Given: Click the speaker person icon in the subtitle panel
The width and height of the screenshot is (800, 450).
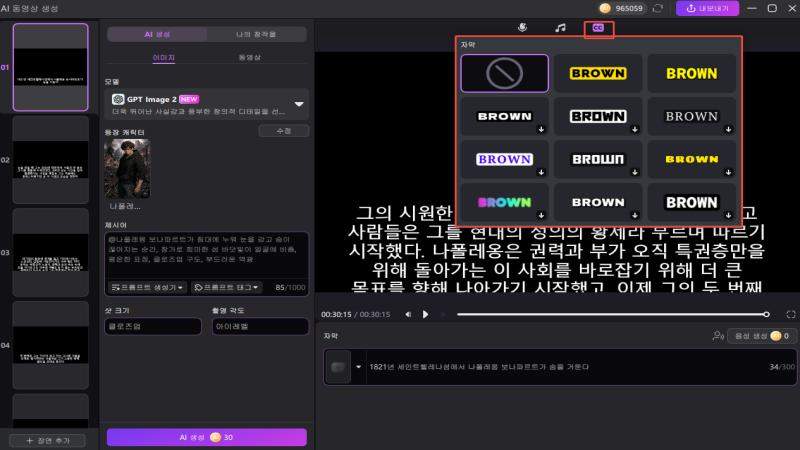Looking at the screenshot, I should tap(718, 336).
